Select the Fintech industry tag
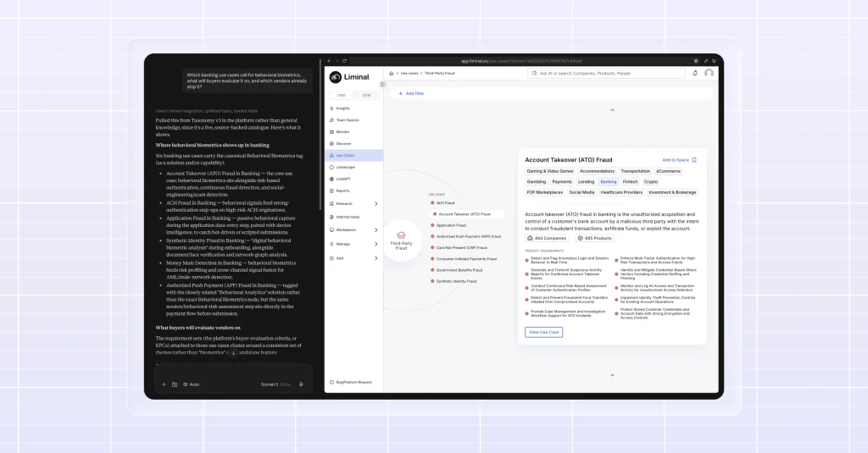Image resolution: width=868 pixels, height=453 pixels. [630, 181]
